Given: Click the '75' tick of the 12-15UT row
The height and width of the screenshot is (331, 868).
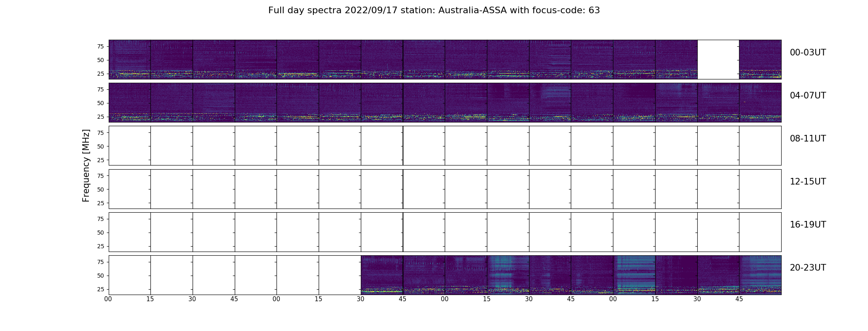Looking at the screenshot, I should 100,176.
